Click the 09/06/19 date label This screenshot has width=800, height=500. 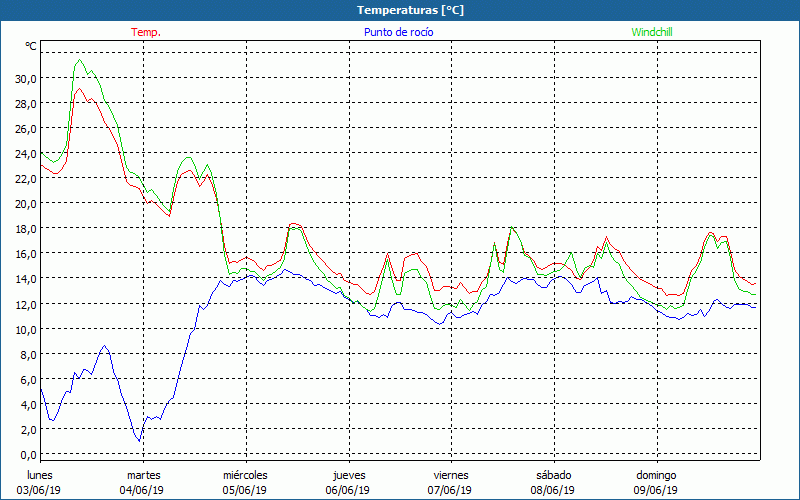[656, 490]
